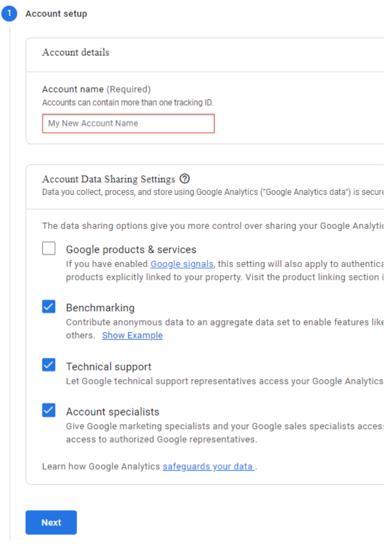Click the Account specialists option label
This screenshot has width=392, height=544.
pos(113,412)
